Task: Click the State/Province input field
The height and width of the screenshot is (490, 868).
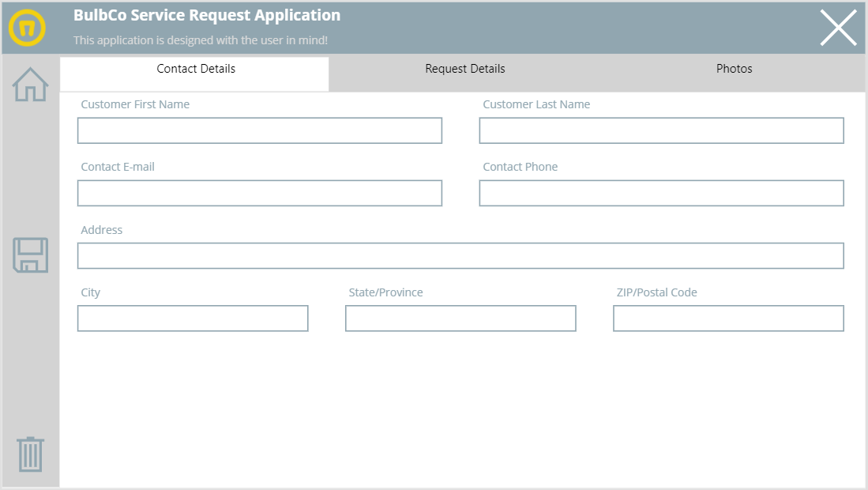Action: pos(460,318)
